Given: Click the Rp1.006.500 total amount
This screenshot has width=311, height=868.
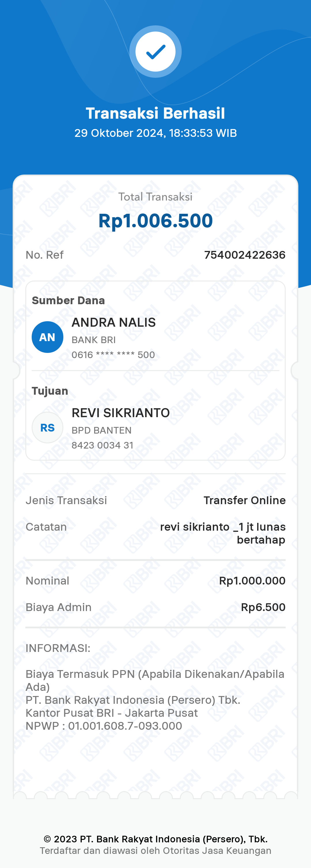Looking at the screenshot, I should pos(155,221).
